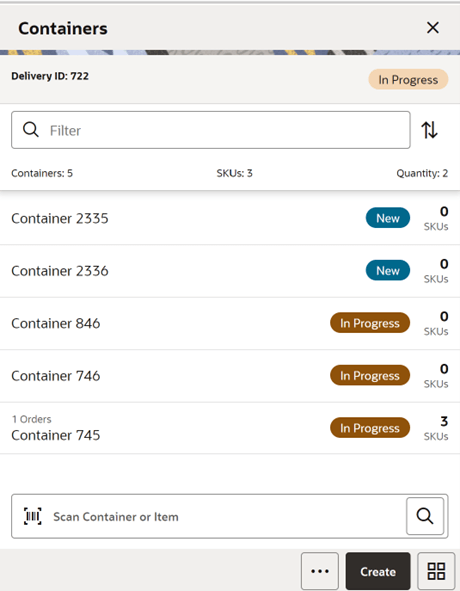Click the In Progress badge on Container 745

tap(370, 428)
